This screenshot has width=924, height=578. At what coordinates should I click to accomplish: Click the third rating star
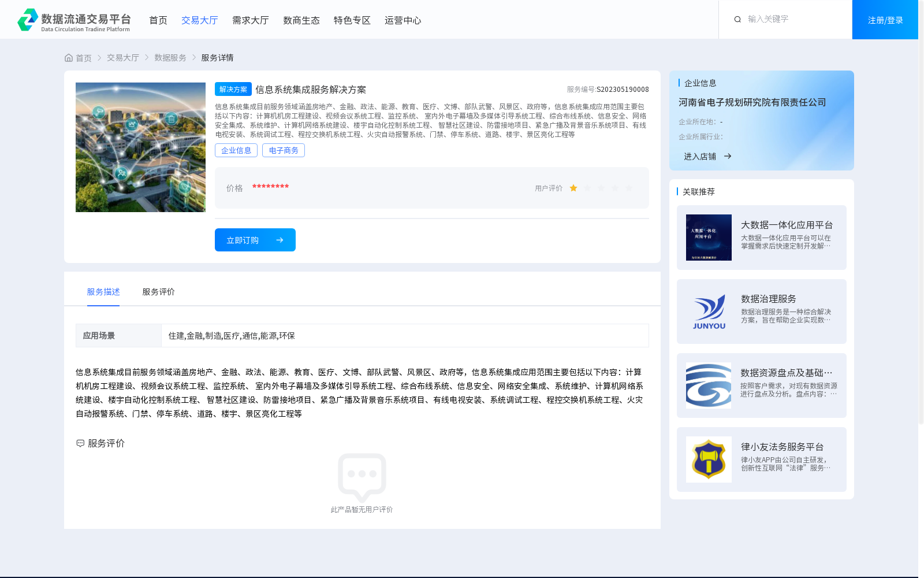tap(601, 188)
